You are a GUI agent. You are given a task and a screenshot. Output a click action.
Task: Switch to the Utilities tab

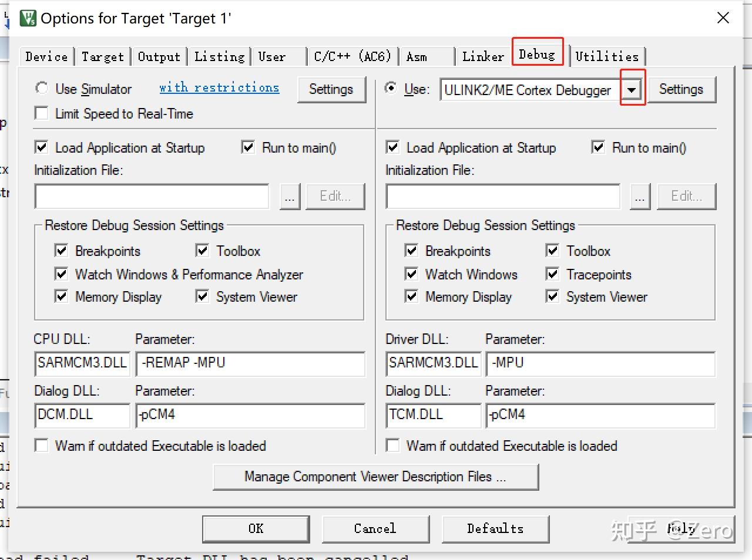[x=608, y=56]
